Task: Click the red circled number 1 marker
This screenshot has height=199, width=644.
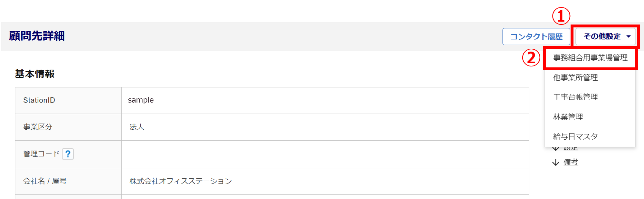Action: coord(561,16)
